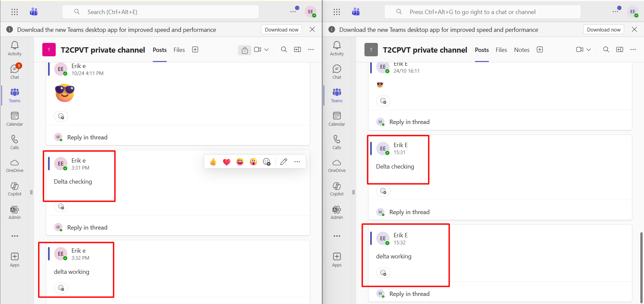Click Download now for the desktop app
Screen dimensions: 644x304
(x=281, y=29)
